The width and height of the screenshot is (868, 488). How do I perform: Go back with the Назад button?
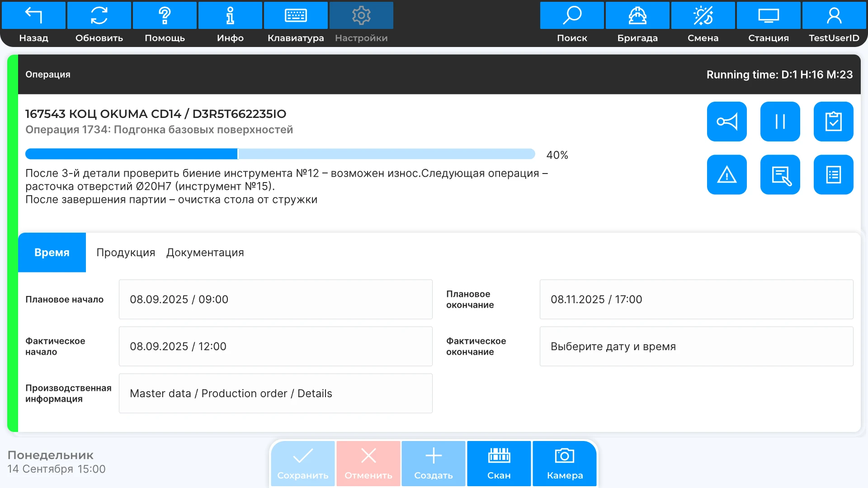point(33,23)
